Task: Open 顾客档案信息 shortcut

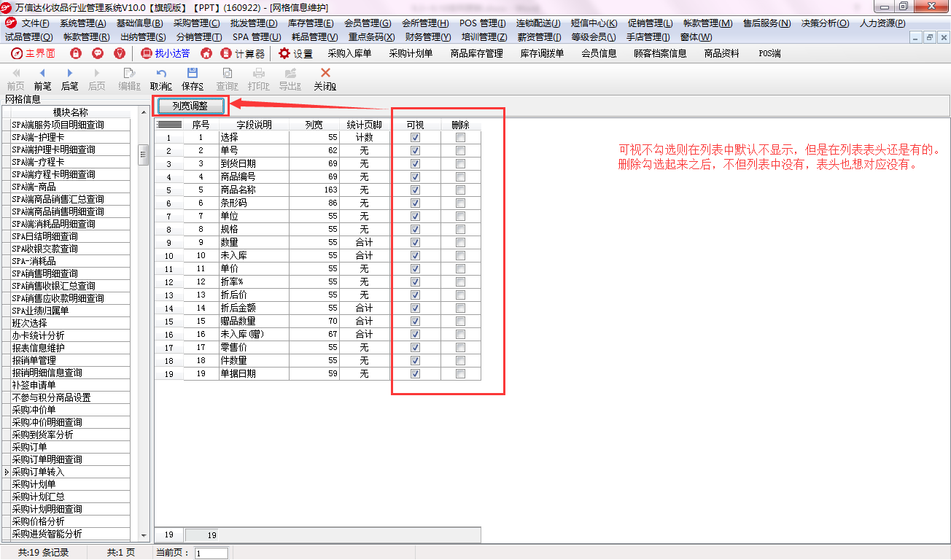Action: [x=660, y=53]
